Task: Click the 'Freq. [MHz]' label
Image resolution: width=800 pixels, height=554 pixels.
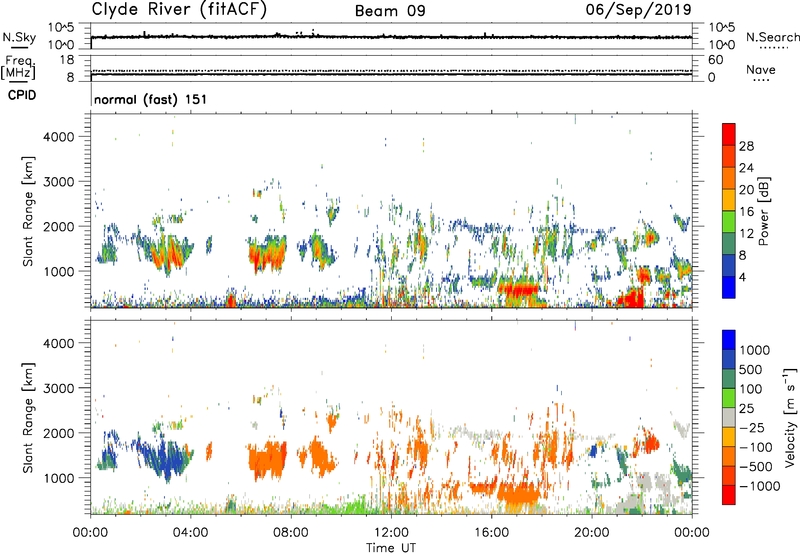Action: coord(18,68)
